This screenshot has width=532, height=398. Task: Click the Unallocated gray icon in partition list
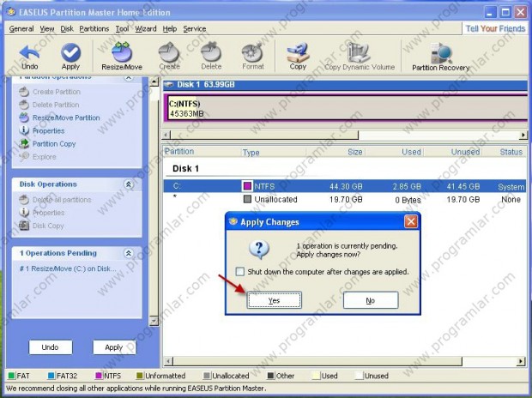tap(248, 199)
